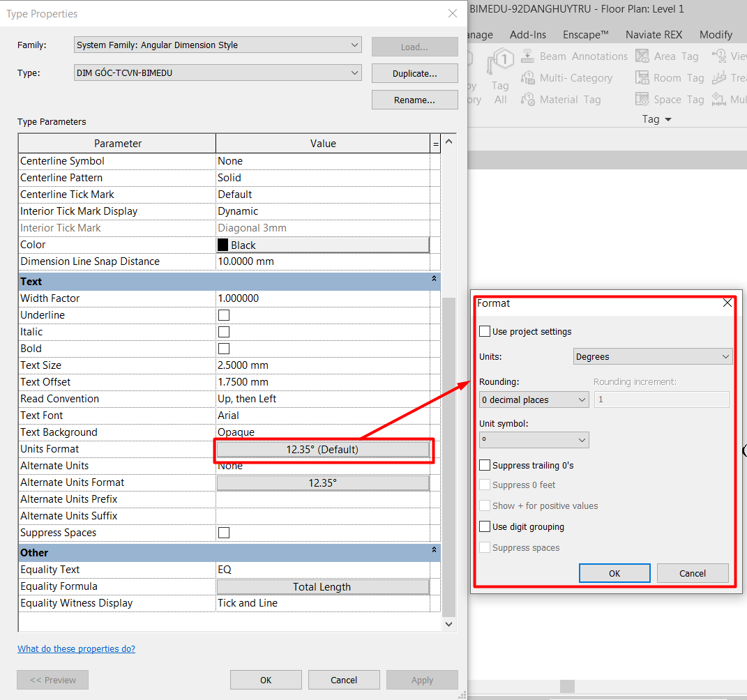Screen dimensions: 747x700
Task: Open the Type dropdown DIM GÓC-TCVN-BIMEDU
Action: (218, 73)
